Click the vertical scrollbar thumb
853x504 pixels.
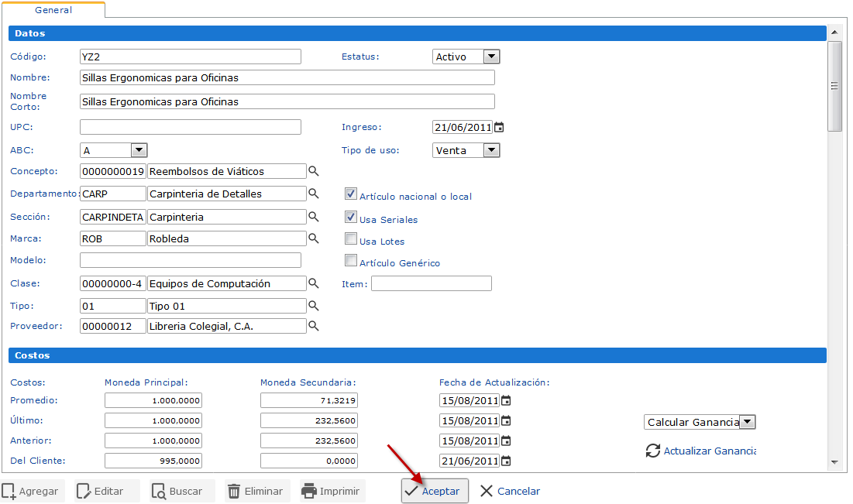[x=834, y=86]
